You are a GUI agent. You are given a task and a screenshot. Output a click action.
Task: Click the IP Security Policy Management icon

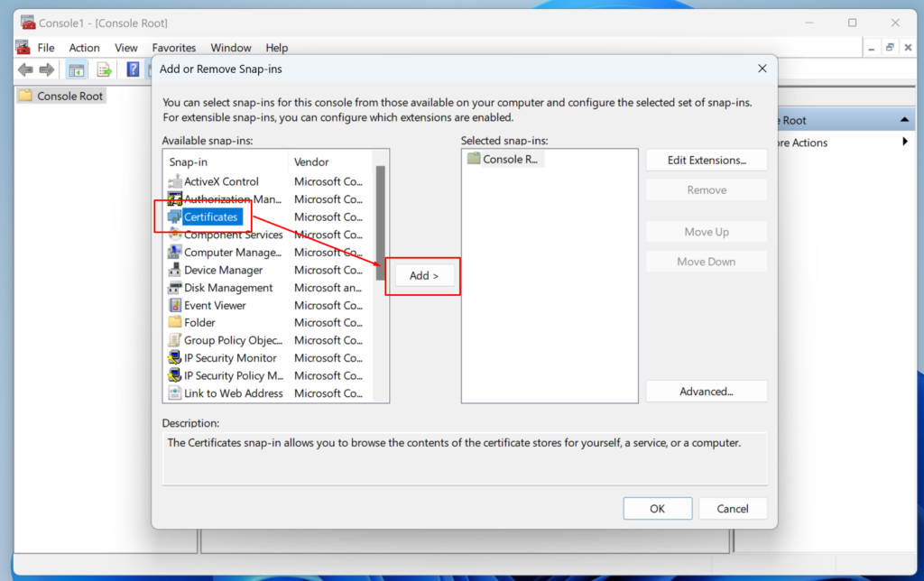coord(174,375)
